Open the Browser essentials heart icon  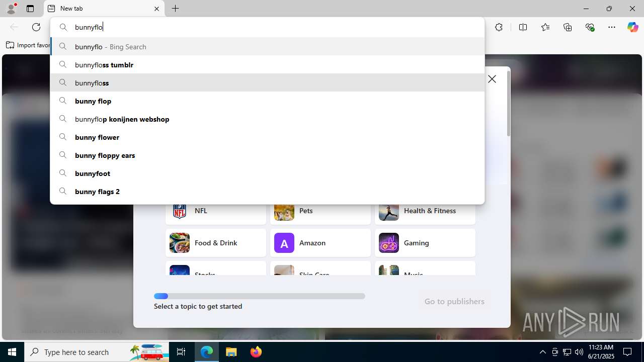pos(590,27)
